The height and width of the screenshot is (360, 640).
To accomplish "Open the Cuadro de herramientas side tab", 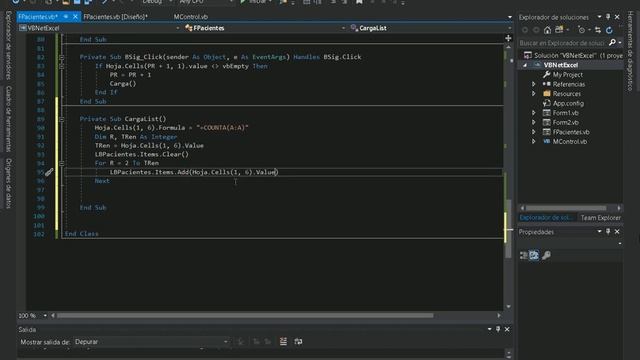I will [x=9, y=119].
